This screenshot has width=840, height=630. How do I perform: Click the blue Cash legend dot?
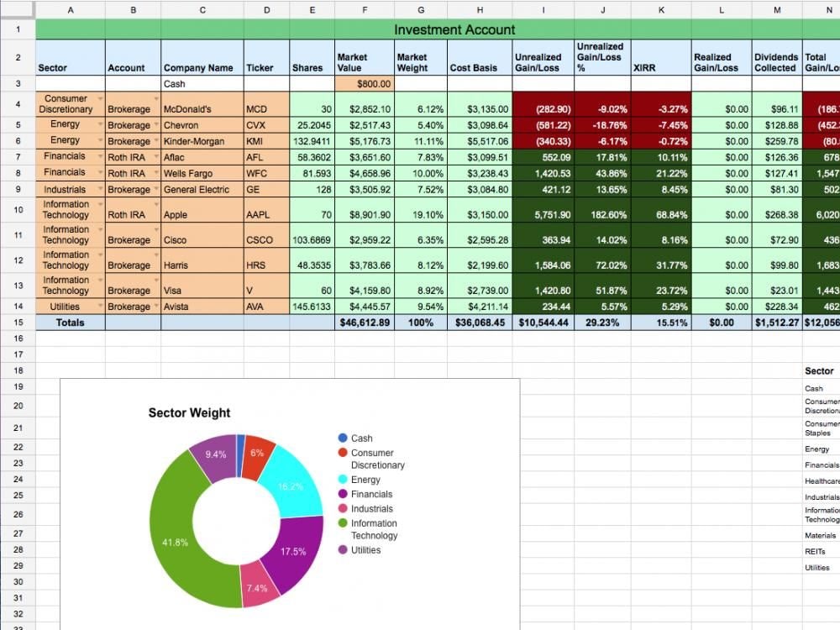click(343, 438)
